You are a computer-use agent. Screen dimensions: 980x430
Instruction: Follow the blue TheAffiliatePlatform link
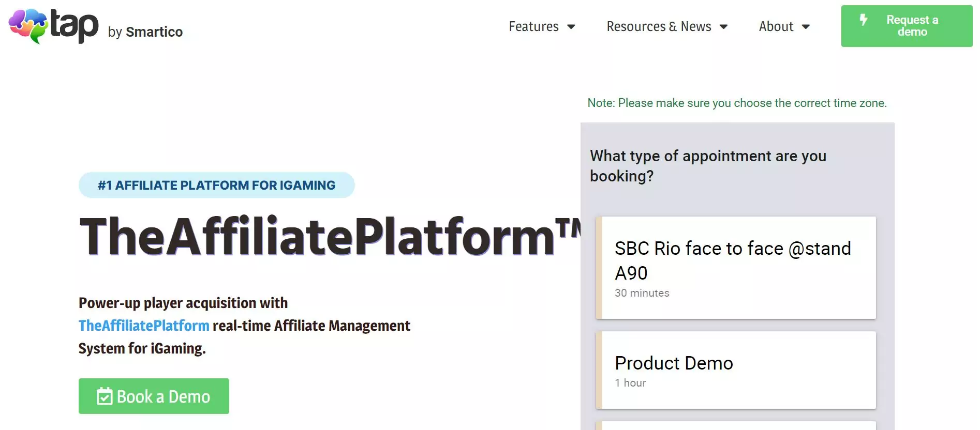pyautogui.click(x=144, y=326)
